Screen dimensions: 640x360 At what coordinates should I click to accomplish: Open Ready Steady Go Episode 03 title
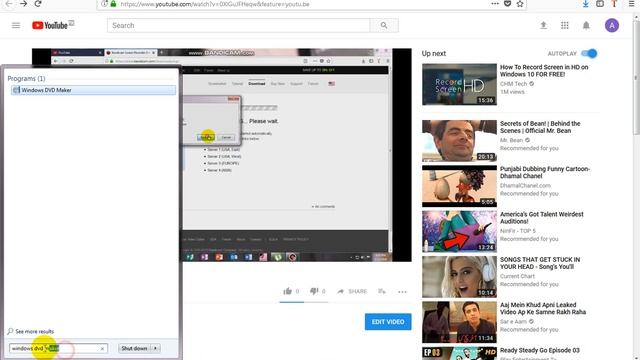tap(540, 350)
